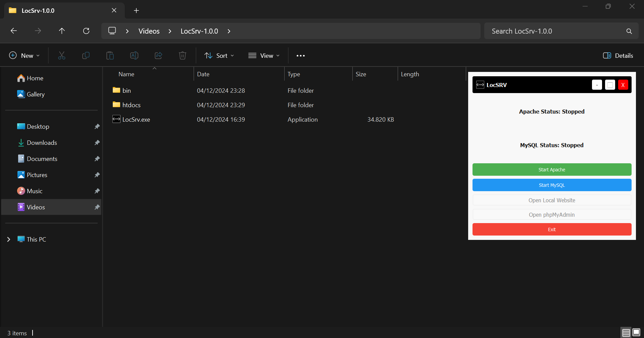The width and height of the screenshot is (644, 338).
Task: Unpin Downloads from quick access
Action: pos(97,143)
